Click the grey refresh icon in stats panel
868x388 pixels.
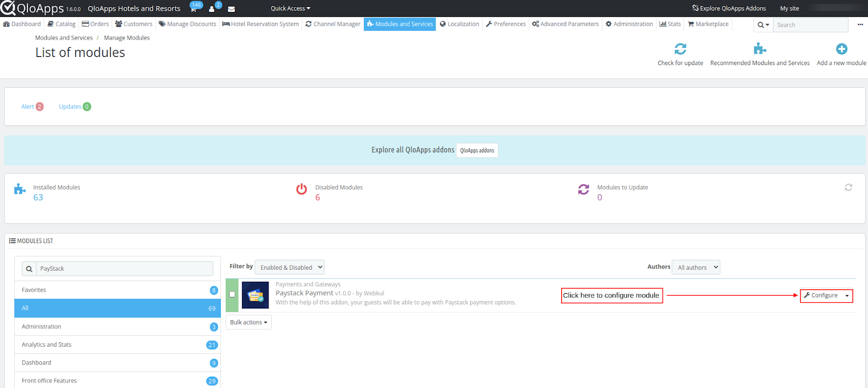point(848,187)
